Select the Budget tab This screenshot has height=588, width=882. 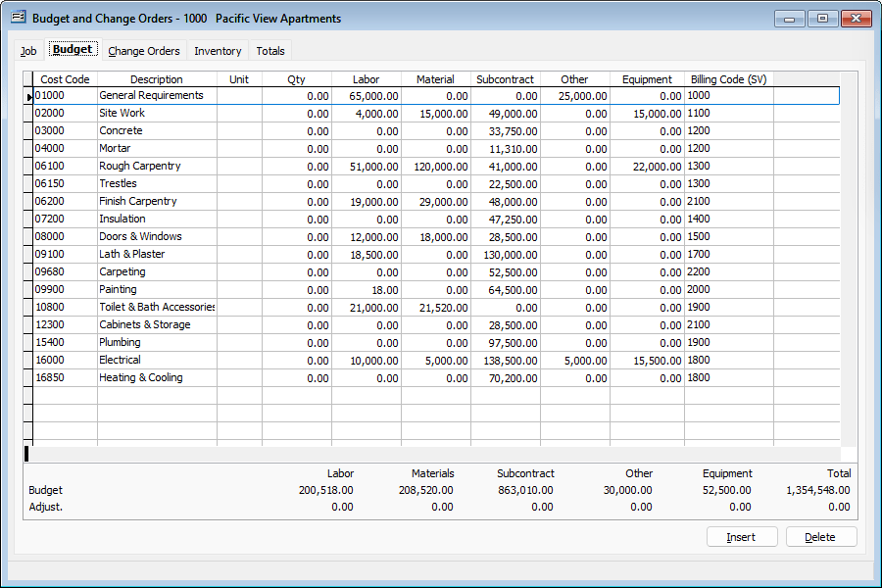73,49
